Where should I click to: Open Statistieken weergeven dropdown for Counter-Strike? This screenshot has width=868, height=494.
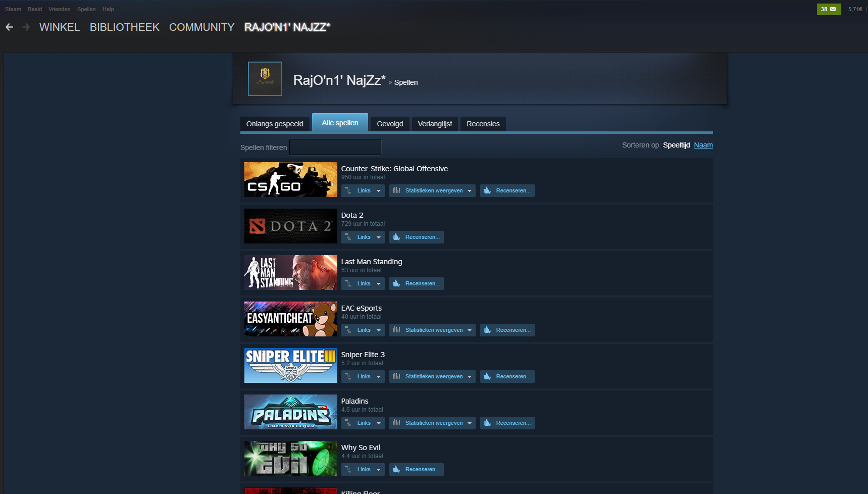[432, 190]
